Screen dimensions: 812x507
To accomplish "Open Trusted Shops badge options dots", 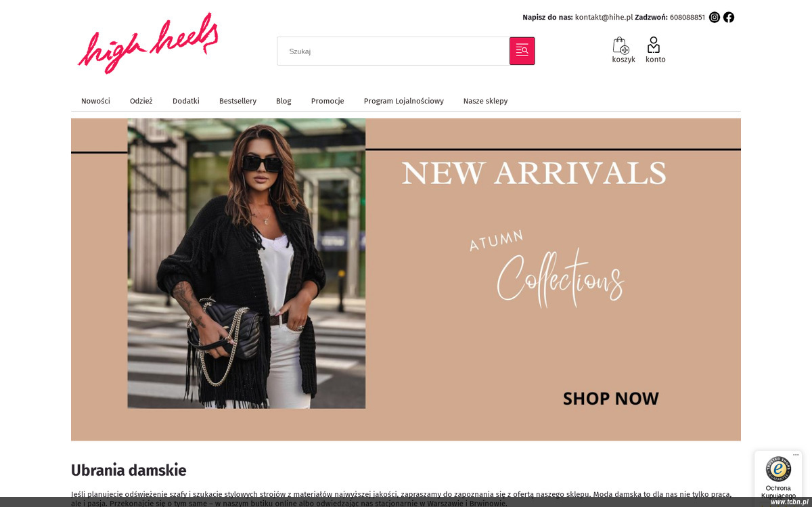I will click(796, 455).
